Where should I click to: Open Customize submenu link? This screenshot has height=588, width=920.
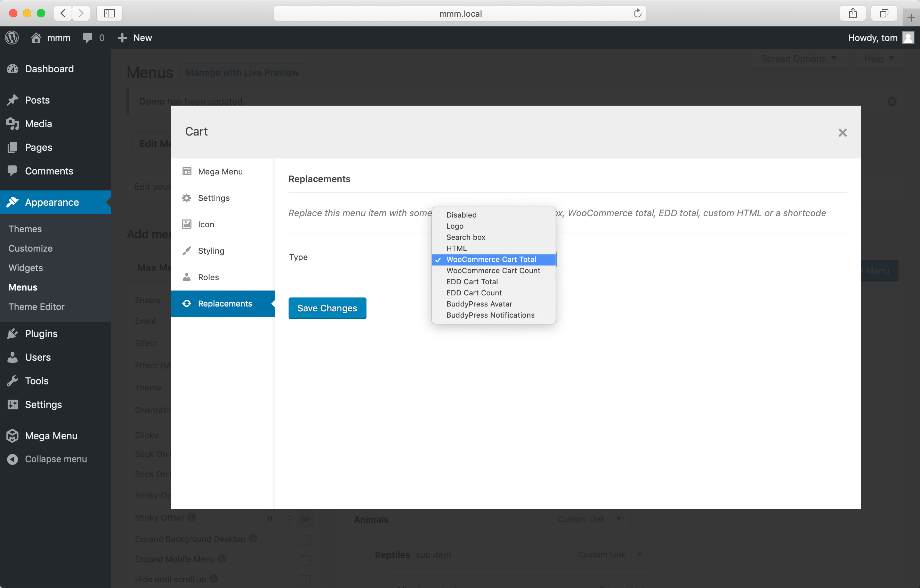[31, 248]
